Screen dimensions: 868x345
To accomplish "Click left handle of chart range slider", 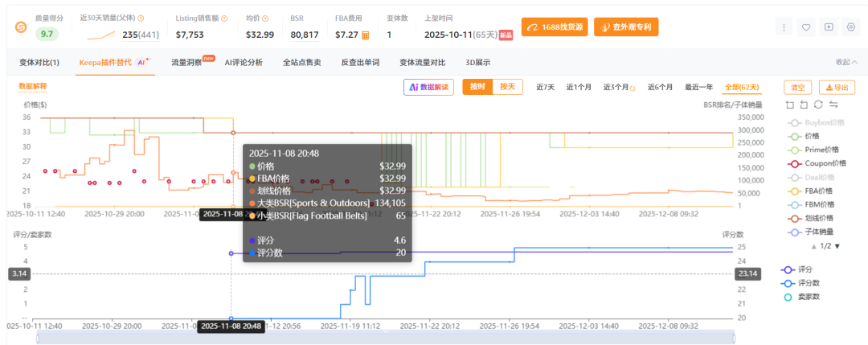I will (37, 339).
